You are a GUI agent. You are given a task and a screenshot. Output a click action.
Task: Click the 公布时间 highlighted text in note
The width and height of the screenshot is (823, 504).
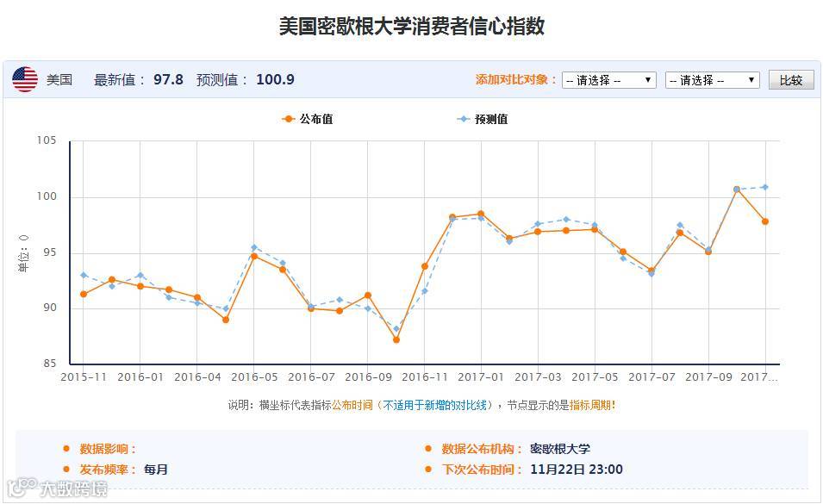352,405
